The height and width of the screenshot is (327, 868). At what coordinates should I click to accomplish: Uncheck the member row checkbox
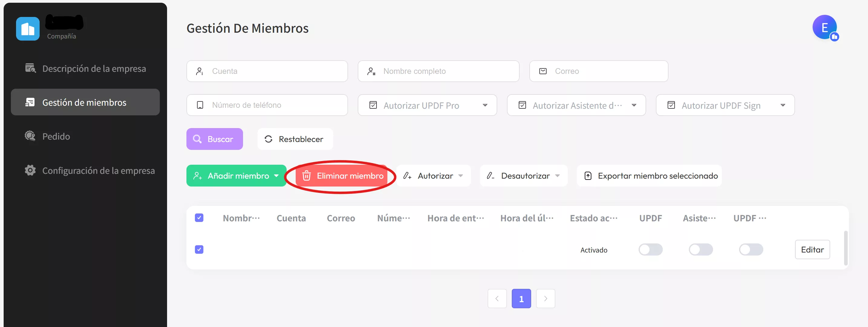click(199, 249)
